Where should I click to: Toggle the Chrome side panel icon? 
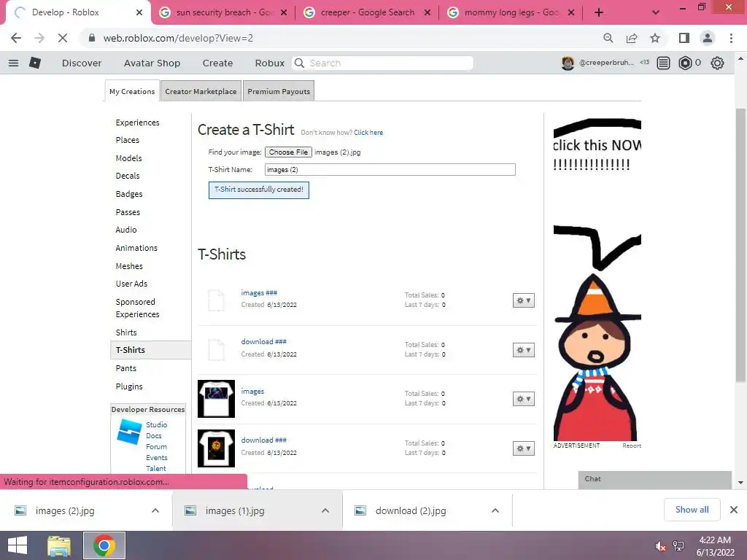684,38
